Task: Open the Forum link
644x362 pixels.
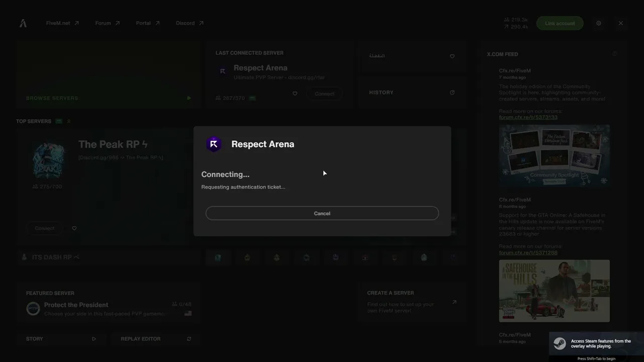Action: tap(108, 23)
